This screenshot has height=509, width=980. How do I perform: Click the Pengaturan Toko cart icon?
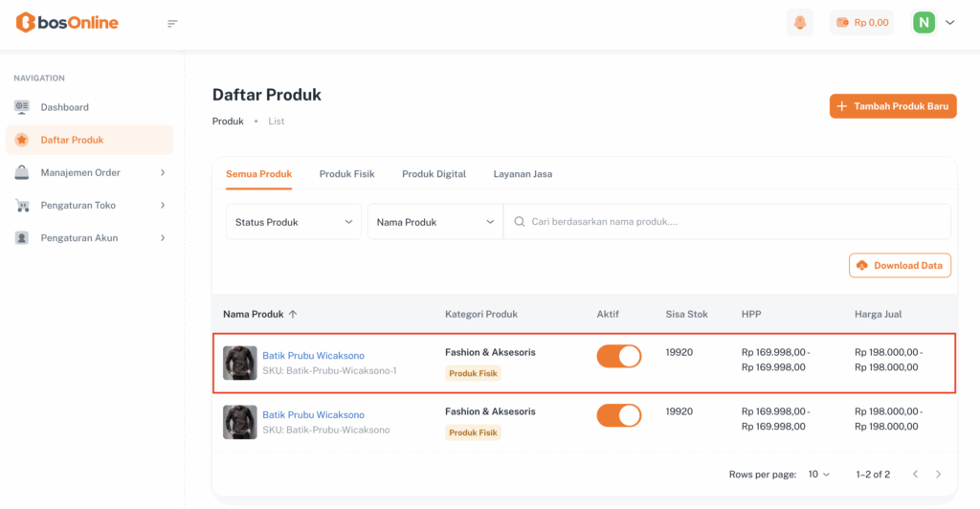tap(22, 205)
